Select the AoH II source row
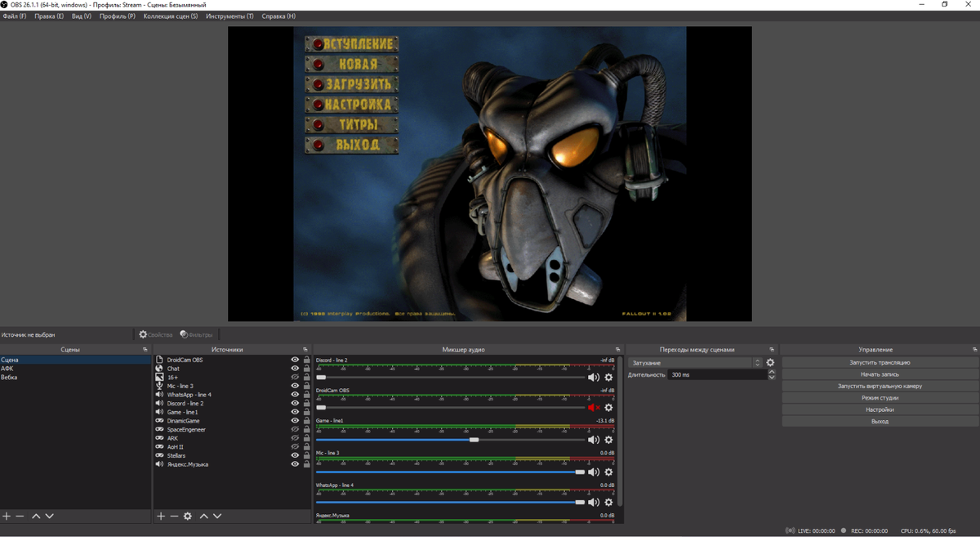980x537 pixels. pyautogui.click(x=233, y=447)
